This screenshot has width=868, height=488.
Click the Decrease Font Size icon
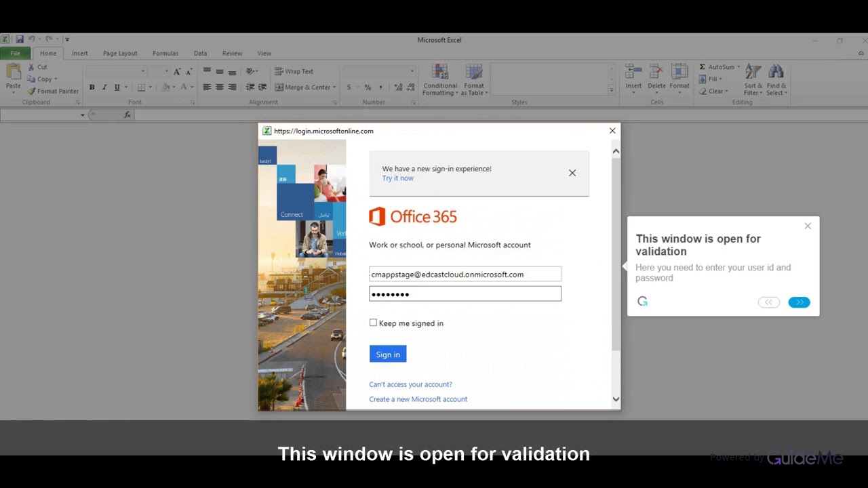pos(189,71)
